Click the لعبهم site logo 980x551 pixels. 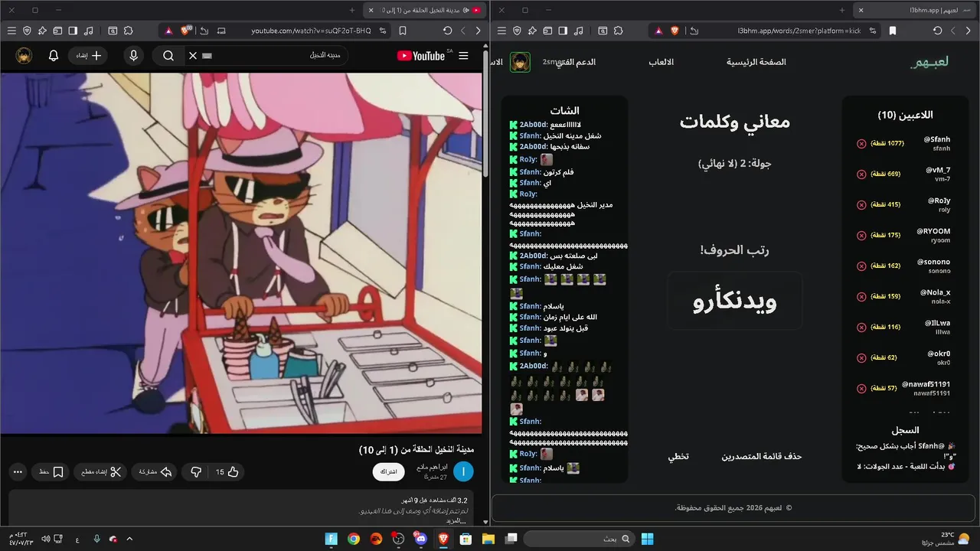tap(929, 62)
